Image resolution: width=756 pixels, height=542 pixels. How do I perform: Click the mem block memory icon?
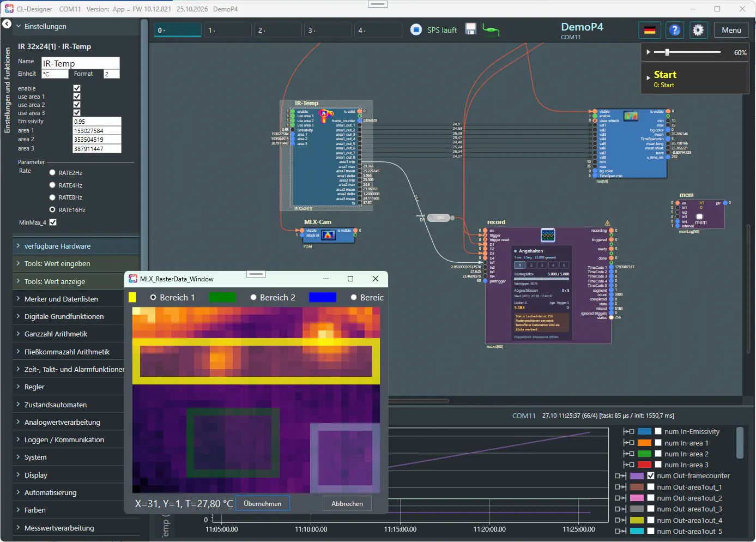tap(700, 217)
